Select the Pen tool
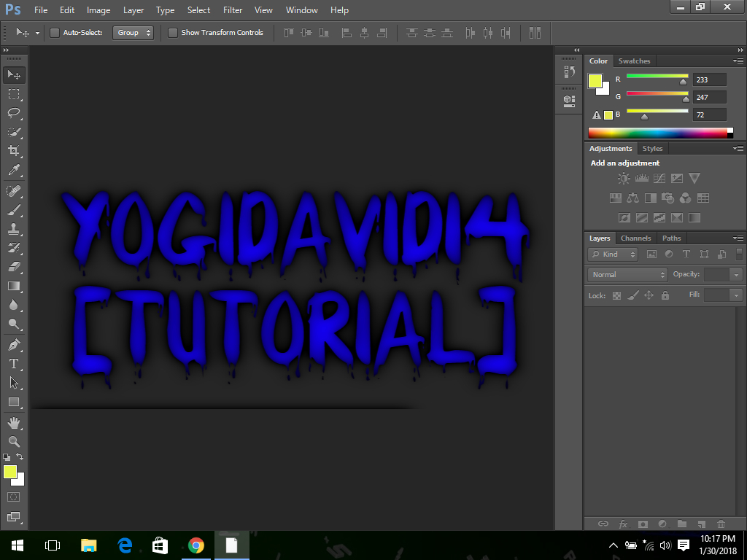This screenshot has width=747, height=560. [x=14, y=344]
